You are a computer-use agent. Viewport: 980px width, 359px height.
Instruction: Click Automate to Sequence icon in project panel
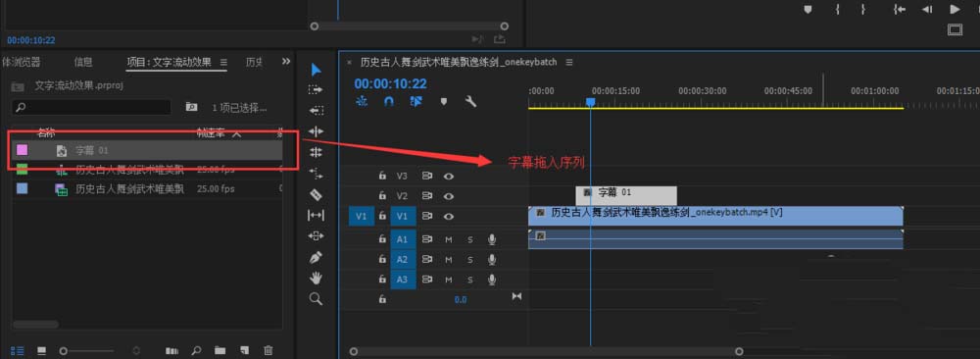click(x=171, y=351)
